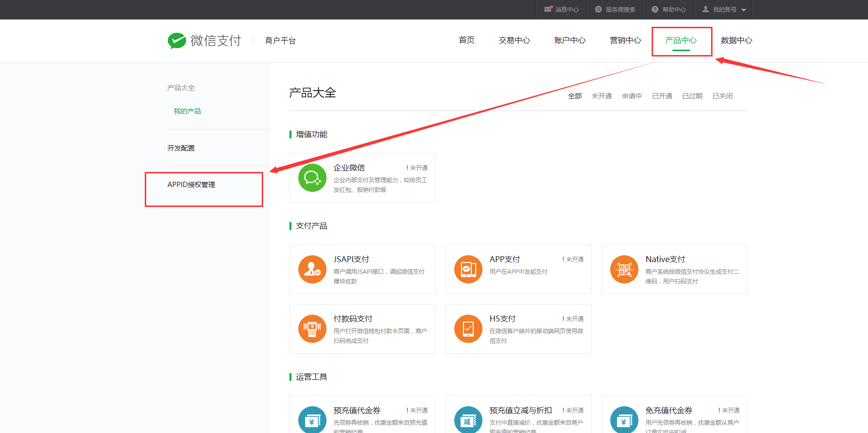
Task: Open the H5支付 phone icon
Action: tap(468, 329)
